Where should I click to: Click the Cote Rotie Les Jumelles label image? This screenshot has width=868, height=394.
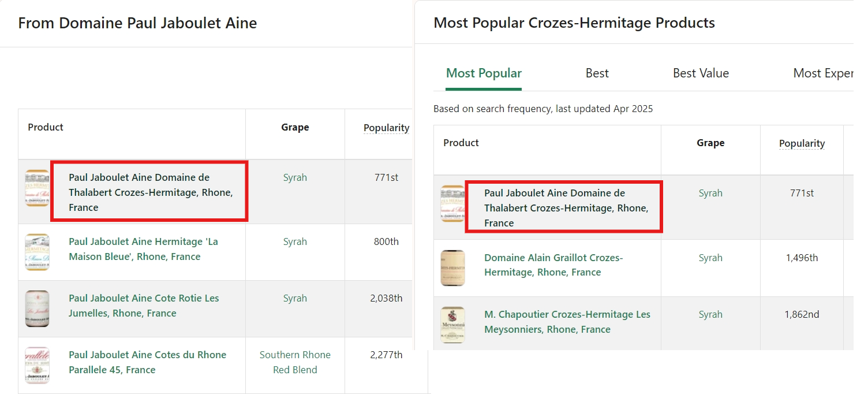click(x=37, y=308)
